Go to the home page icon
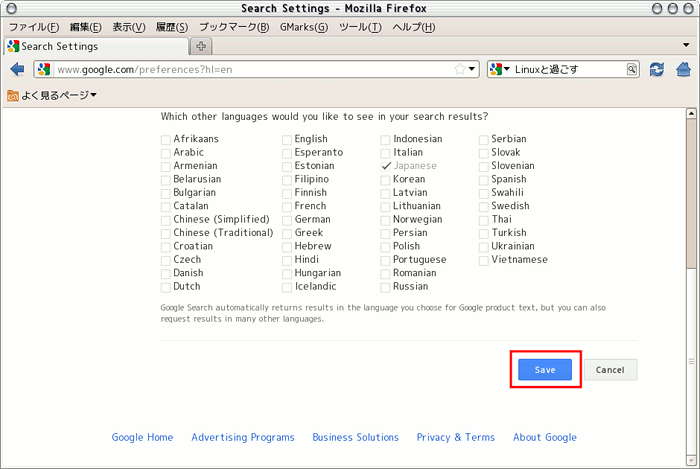 pos(685,69)
